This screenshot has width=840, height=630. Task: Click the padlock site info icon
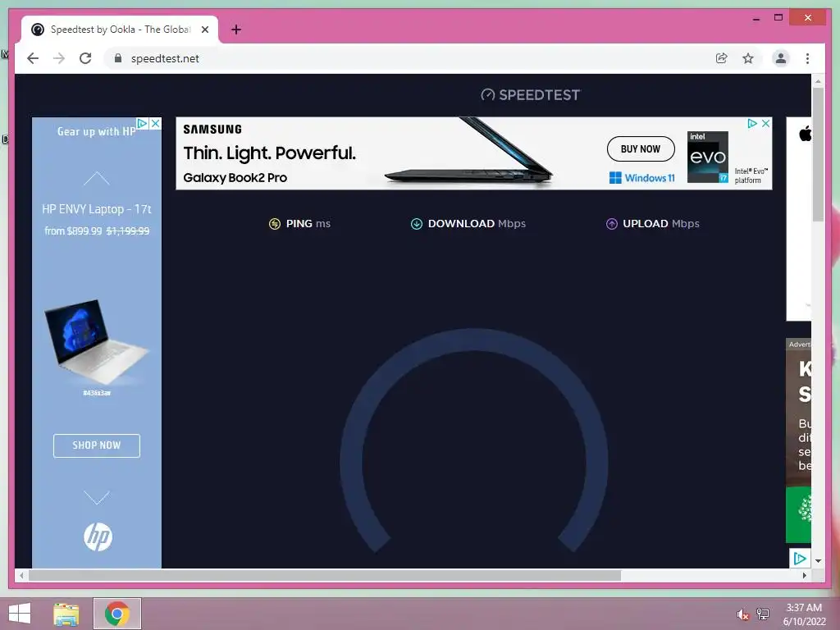[x=118, y=58]
